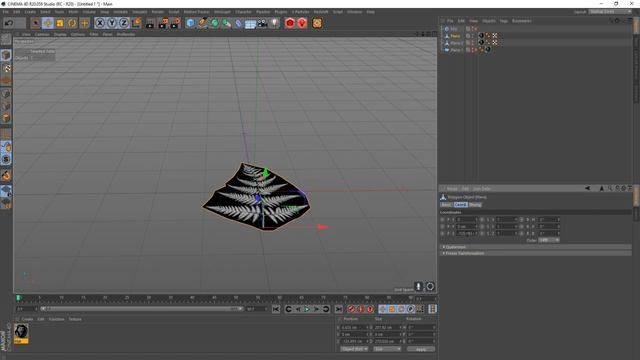Switch to Polygons mode icon
The width and height of the screenshot is (640, 360).
6,118
